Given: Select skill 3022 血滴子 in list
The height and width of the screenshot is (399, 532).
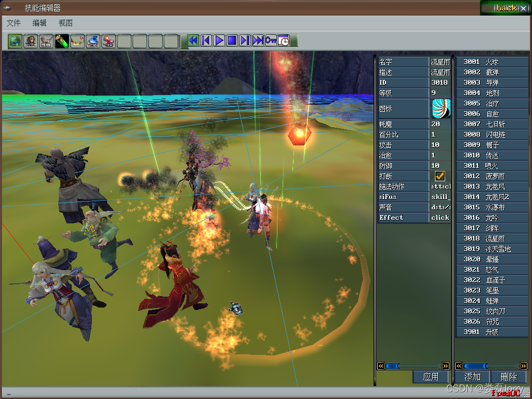Looking at the screenshot, I should (493, 280).
